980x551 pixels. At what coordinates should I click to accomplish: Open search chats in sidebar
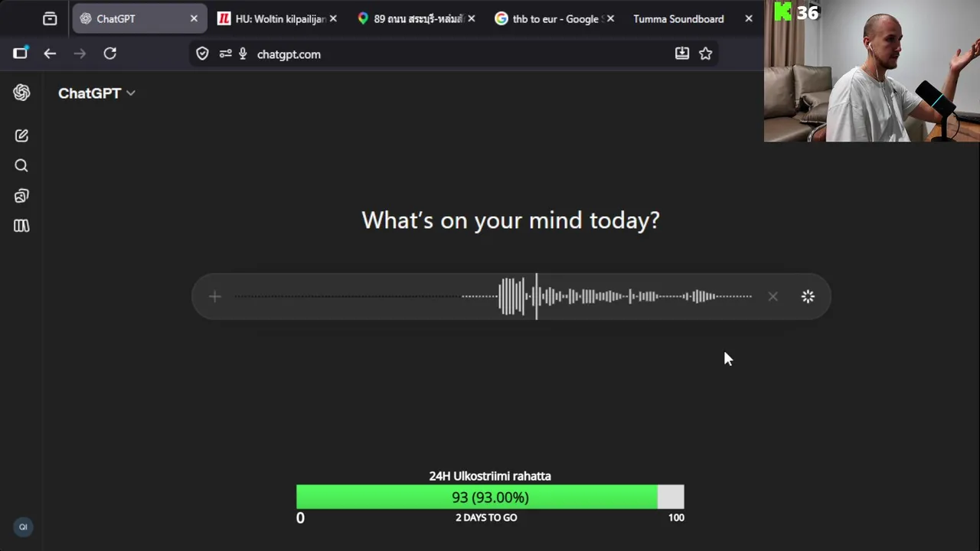point(21,165)
